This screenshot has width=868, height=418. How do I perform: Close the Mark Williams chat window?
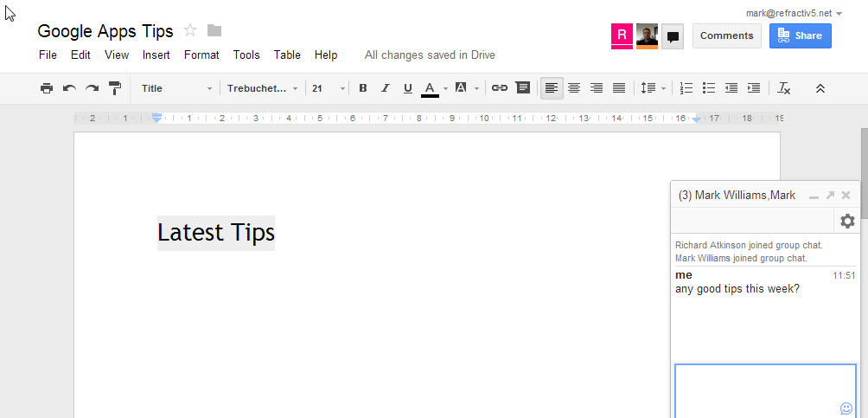pos(846,195)
